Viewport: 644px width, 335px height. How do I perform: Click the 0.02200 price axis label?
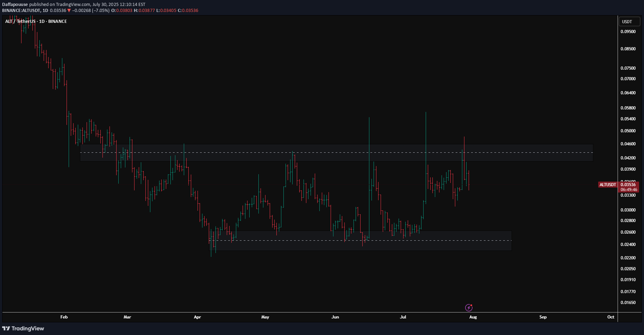click(x=628, y=258)
